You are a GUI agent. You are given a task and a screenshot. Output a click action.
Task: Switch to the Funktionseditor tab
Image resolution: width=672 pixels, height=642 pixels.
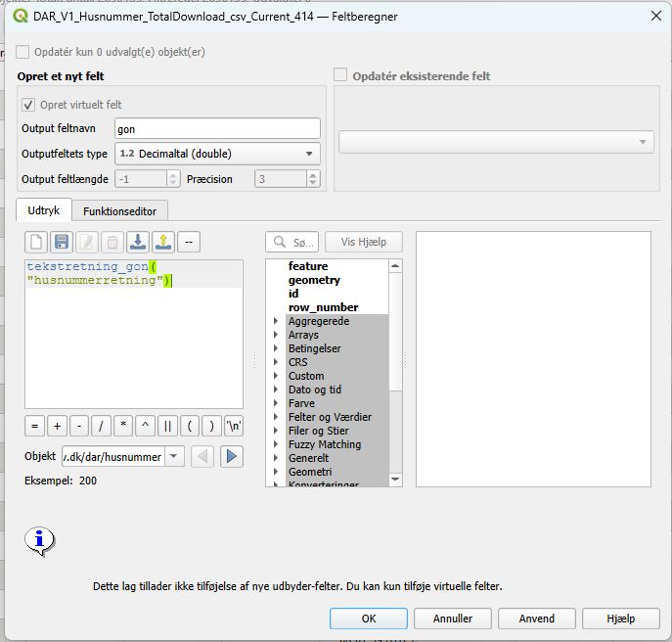coord(124,210)
